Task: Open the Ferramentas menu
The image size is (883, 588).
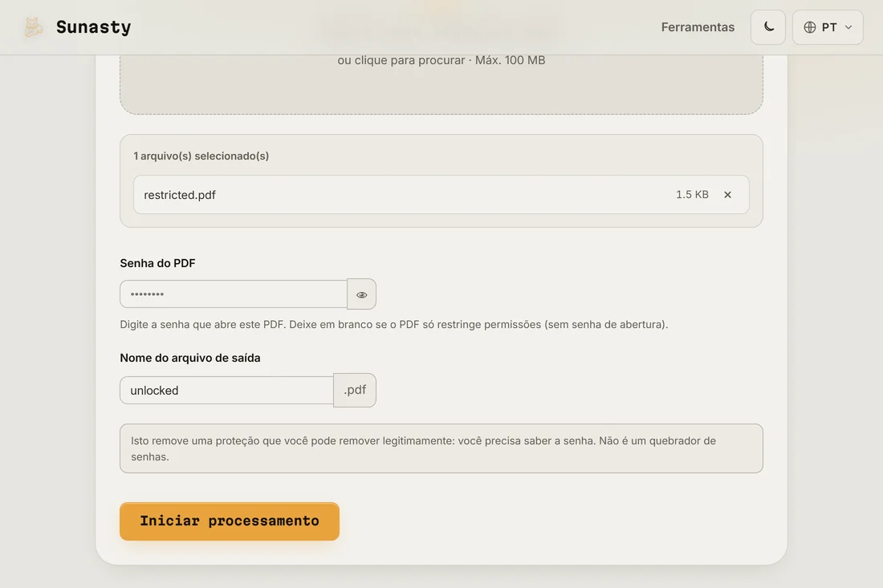Action: pos(698,27)
